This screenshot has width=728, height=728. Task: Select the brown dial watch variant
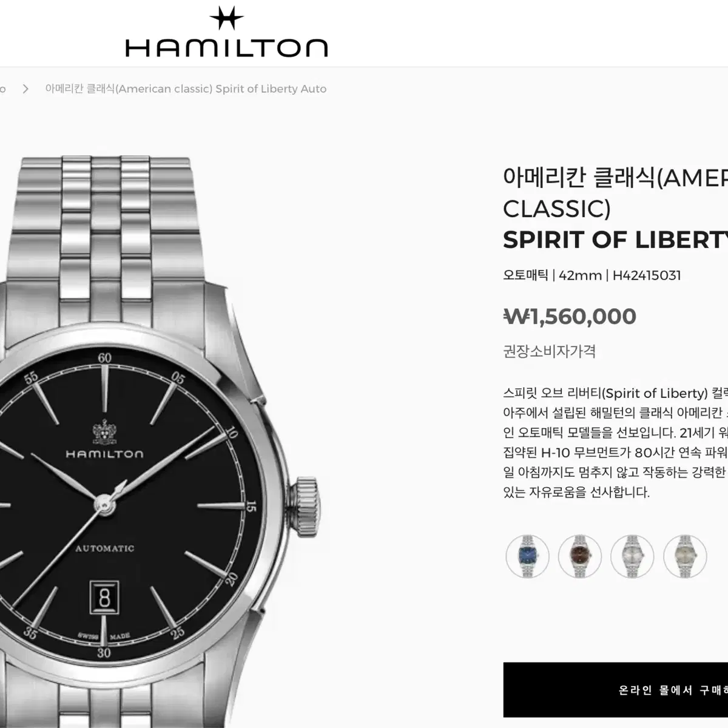[x=580, y=556]
